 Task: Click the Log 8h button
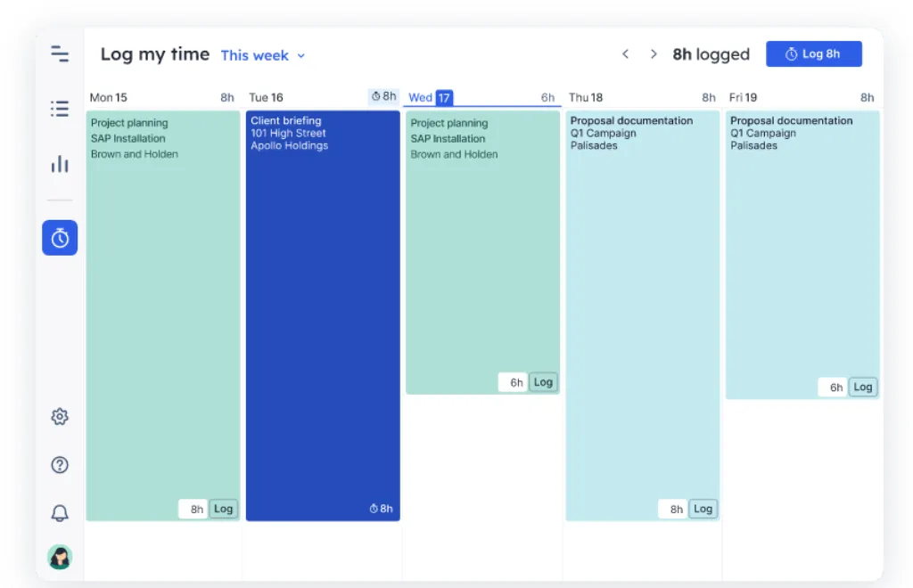click(x=813, y=54)
